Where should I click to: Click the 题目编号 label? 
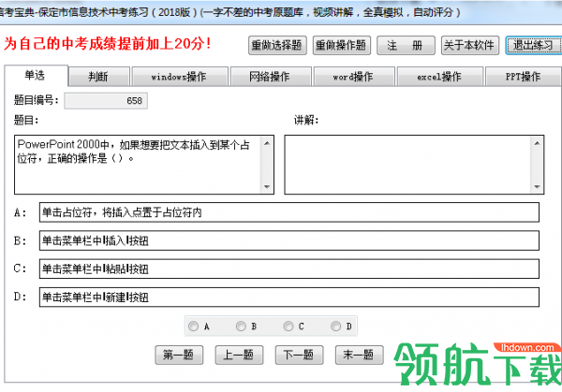pyautogui.click(x=37, y=100)
